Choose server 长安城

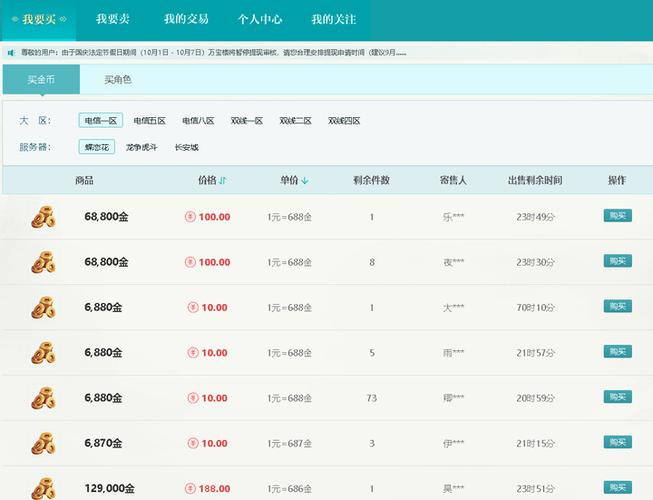tap(187, 147)
